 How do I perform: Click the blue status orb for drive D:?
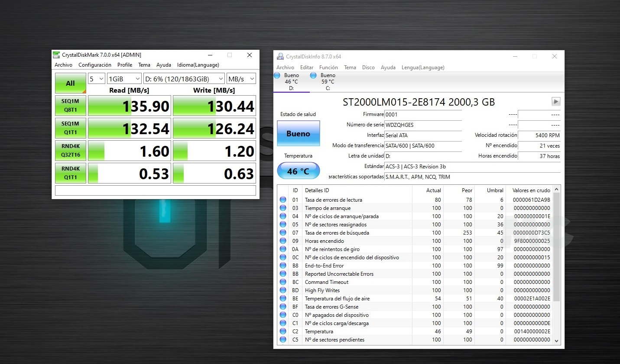(277, 76)
